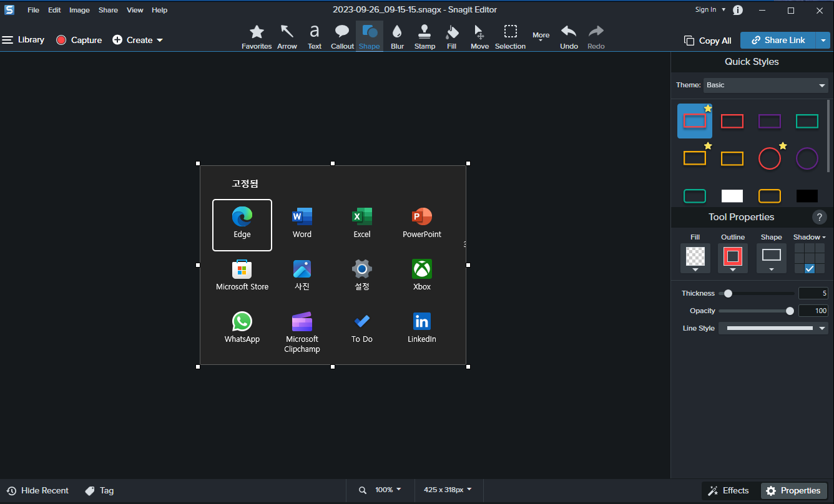Choose the red circle quick style
The width and height of the screenshot is (834, 504).
(x=770, y=158)
